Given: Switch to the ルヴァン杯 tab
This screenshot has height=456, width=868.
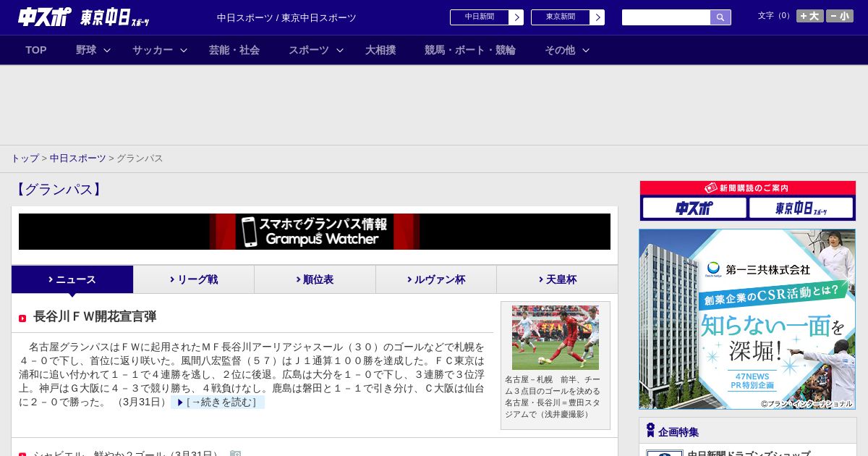Looking at the screenshot, I should click(x=436, y=279).
